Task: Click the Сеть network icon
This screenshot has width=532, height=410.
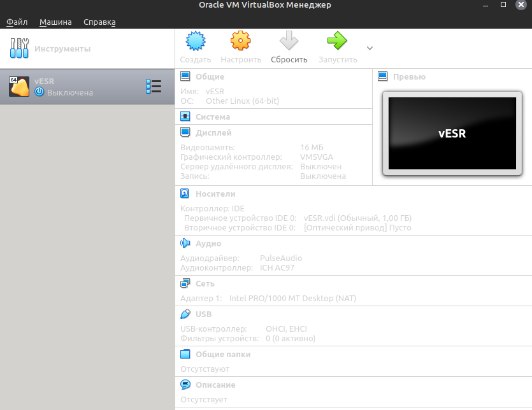Action: 185,283
